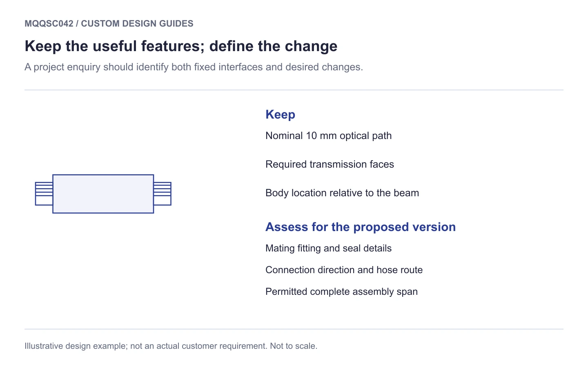Select the MQQSC042 / Custom Design Guides breadcrumb
This screenshot has width=588, height=368.
tap(109, 24)
